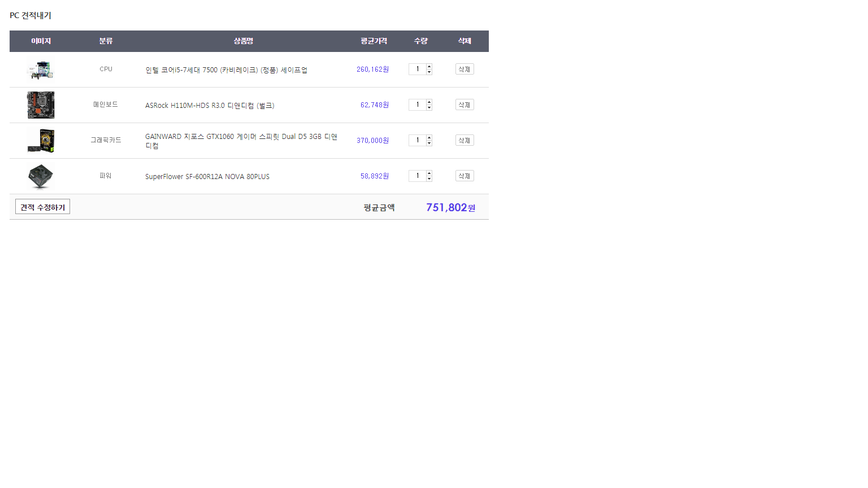Increase quantity for the GAINWARD GTX1060 row
Viewport: 868px width, 488px height.
click(429, 138)
